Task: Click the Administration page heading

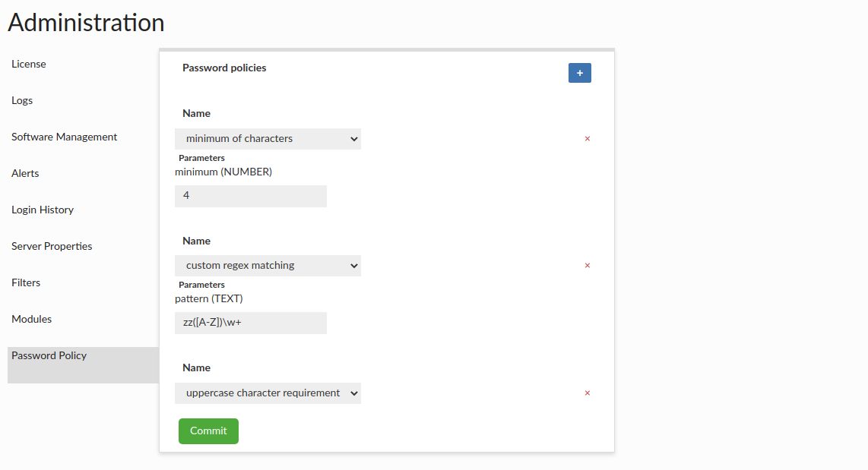Action: (86, 23)
